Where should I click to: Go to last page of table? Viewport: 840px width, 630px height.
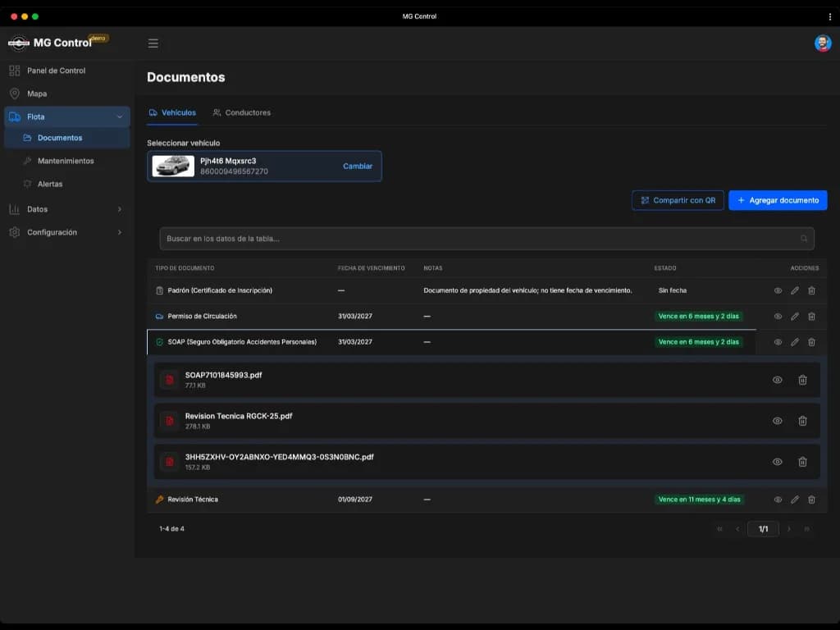[806, 529]
